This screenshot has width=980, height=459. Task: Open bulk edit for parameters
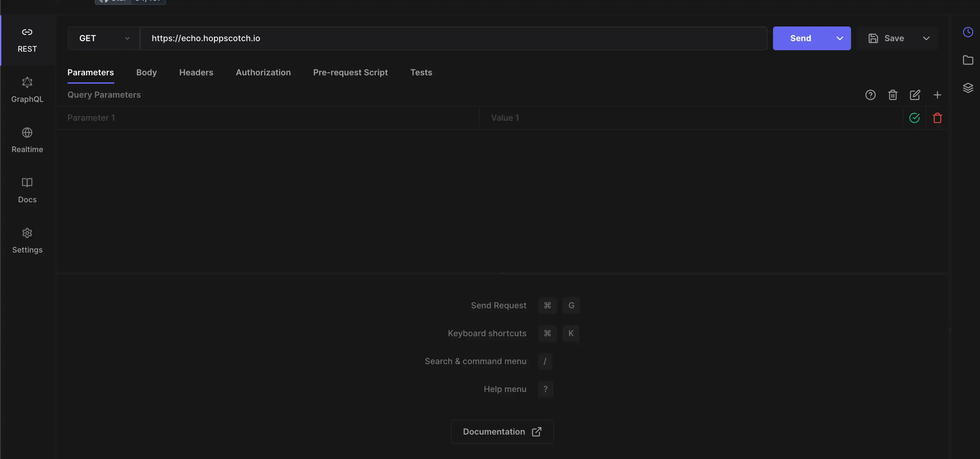coord(915,95)
